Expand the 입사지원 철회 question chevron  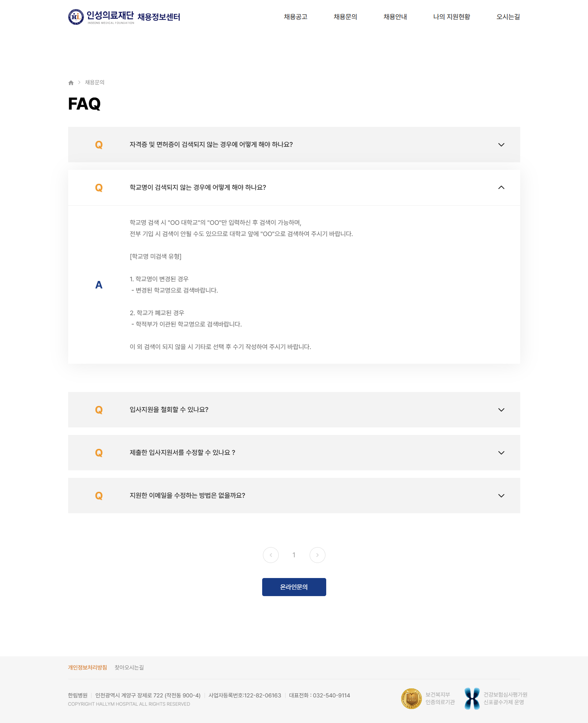pyautogui.click(x=501, y=410)
